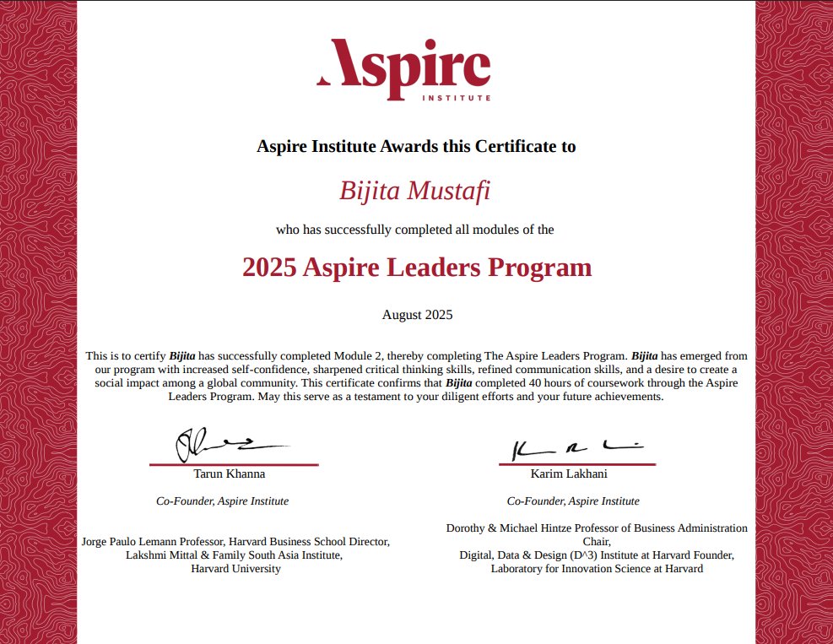The image size is (833, 644).
Task: Select the recipient name Bijita Mustafi
Action: pos(416,191)
